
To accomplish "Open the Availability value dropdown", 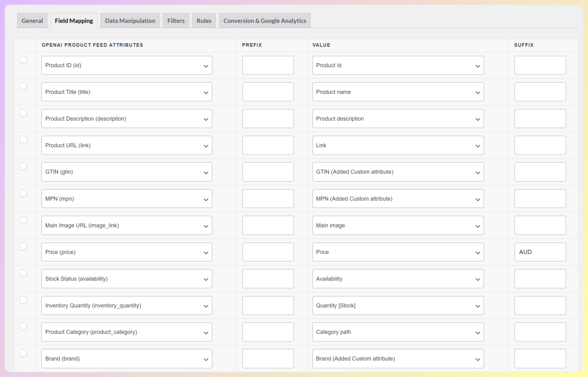I will [397, 278].
